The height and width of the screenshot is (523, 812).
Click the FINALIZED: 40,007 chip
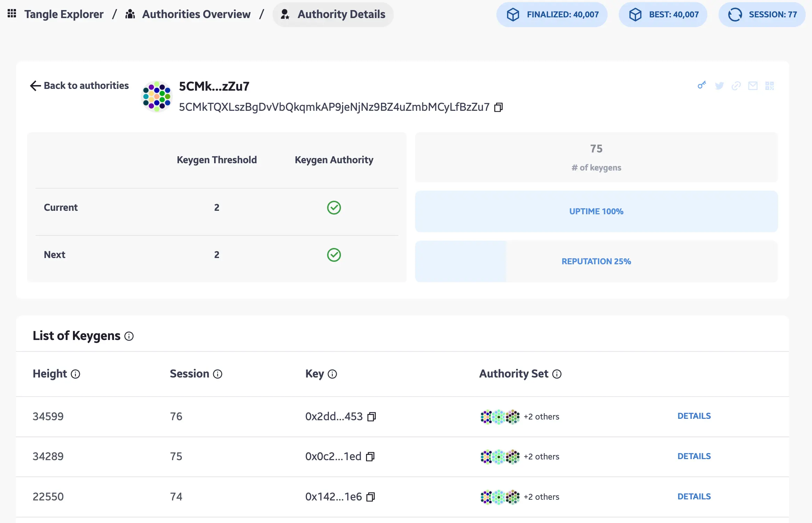tap(552, 15)
